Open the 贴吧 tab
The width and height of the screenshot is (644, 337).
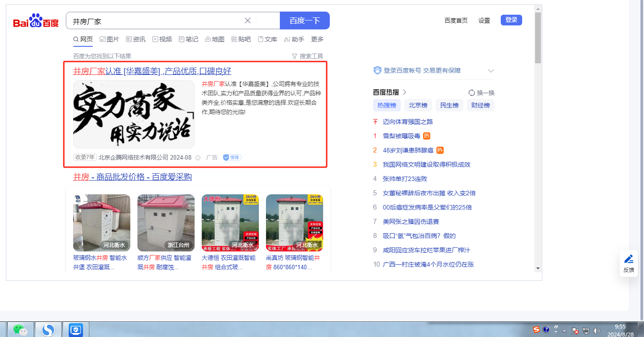[x=241, y=39]
